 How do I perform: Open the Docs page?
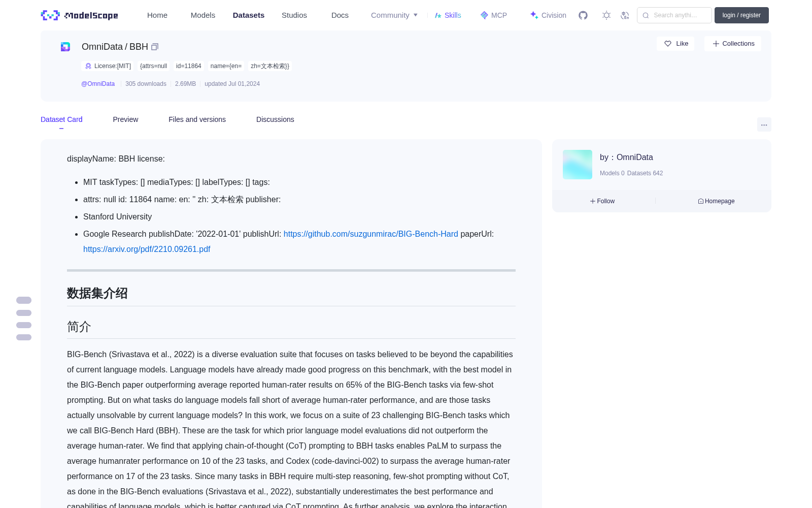tap(340, 15)
